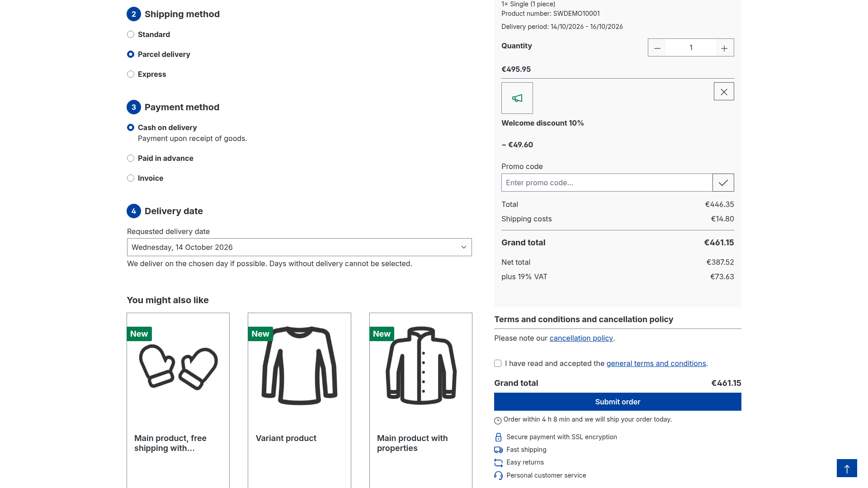Remove the Welcome discount with X button
Viewport: 868px width, 488px height.
[x=724, y=92]
